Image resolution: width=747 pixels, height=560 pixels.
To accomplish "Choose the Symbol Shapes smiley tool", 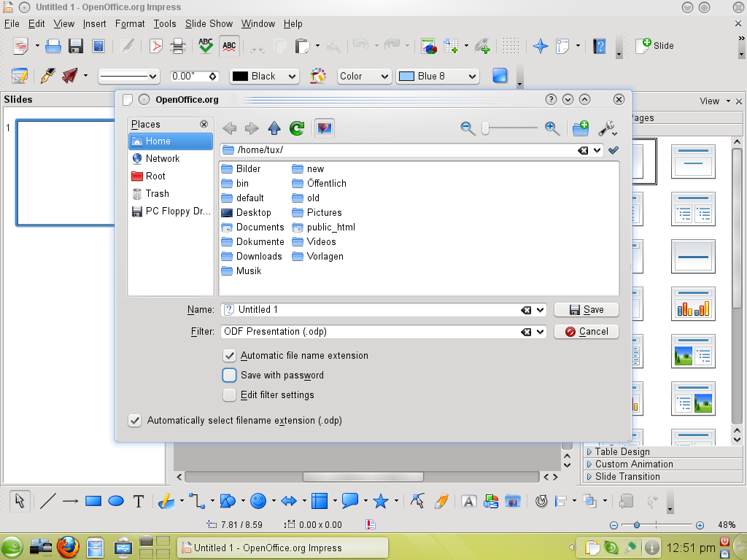I will (x=258, y=501).
